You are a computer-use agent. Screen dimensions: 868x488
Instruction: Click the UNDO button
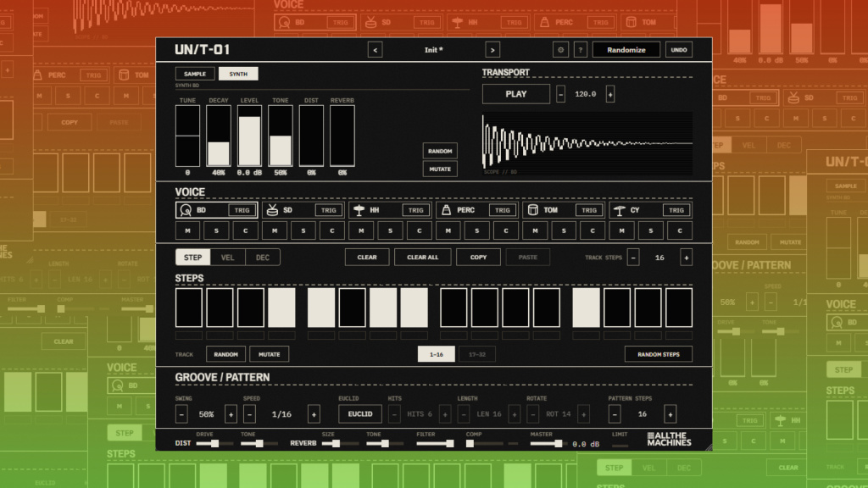click(679, 50)
